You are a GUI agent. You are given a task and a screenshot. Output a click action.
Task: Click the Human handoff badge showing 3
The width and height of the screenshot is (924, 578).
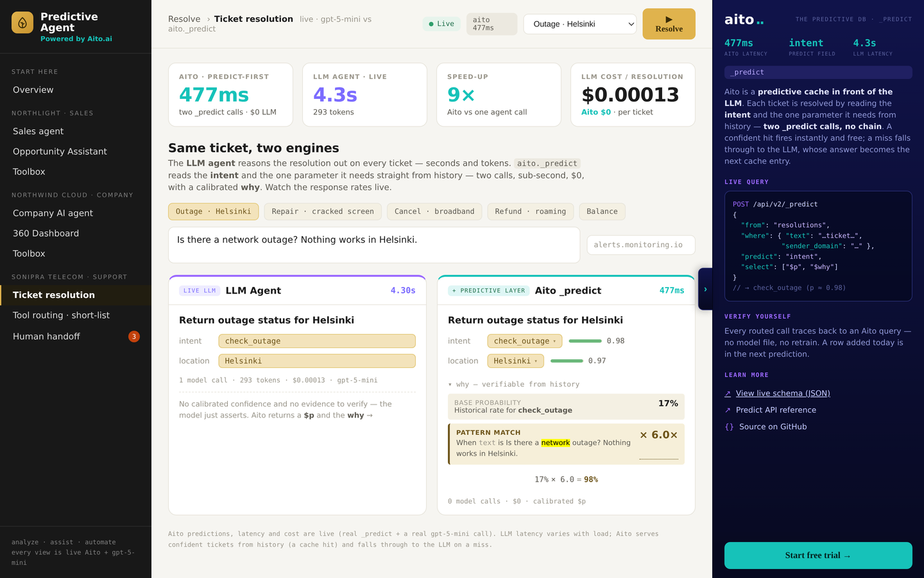[134, 337]
